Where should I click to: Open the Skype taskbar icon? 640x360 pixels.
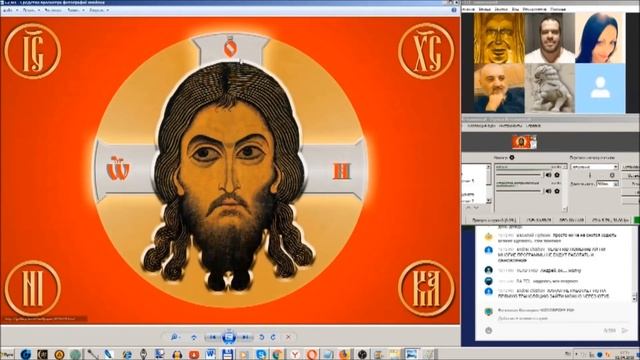tap(261, 354)
